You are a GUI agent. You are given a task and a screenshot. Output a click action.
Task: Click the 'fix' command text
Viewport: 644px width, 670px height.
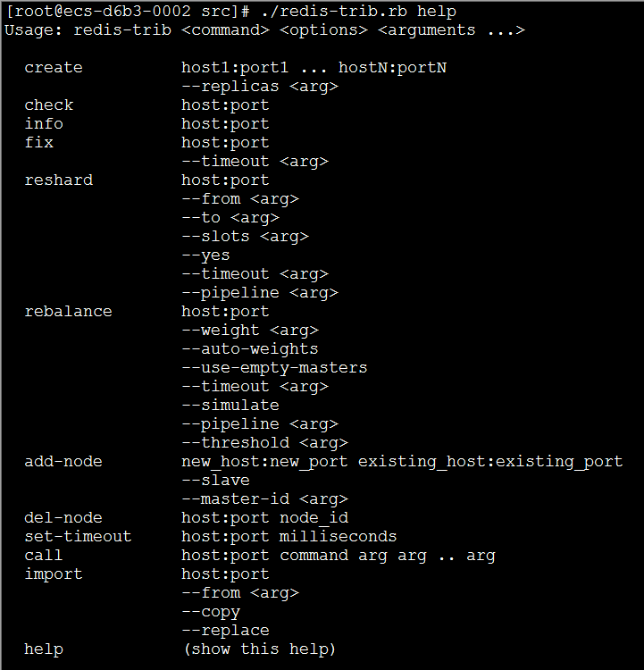[x=39, y=143]
